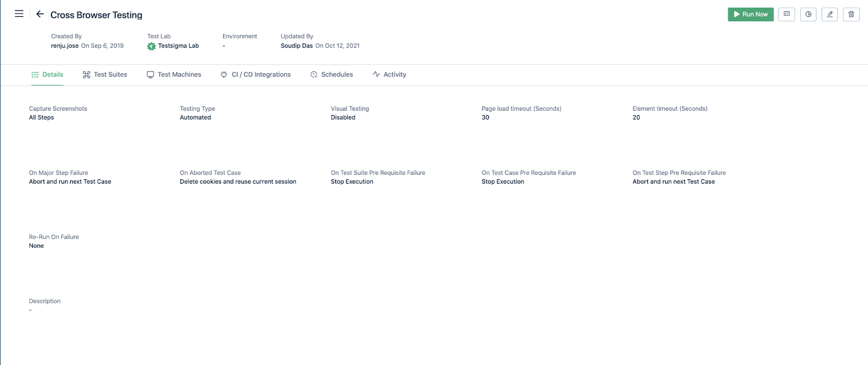Click the Element timeout (Seconds) label
Image resolution: width=868 pixels, height=365 pixels.
point(670,109)
